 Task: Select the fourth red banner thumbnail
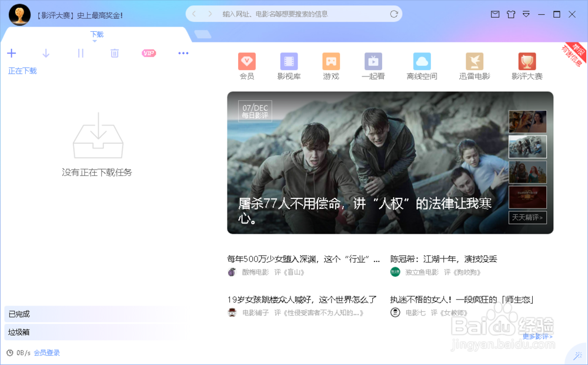tap(527, 197)
